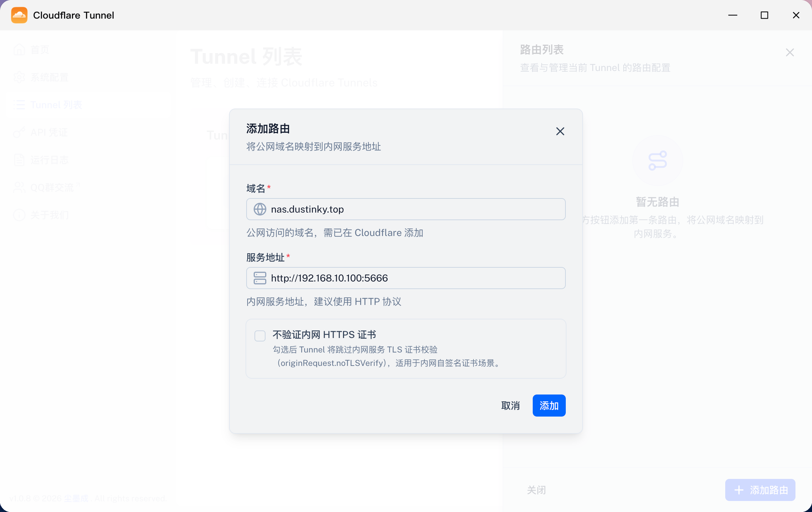This screenshot has height=512, width=812.
Task: Open 首页 home in sidebar
Action: [x=32, y=50]
